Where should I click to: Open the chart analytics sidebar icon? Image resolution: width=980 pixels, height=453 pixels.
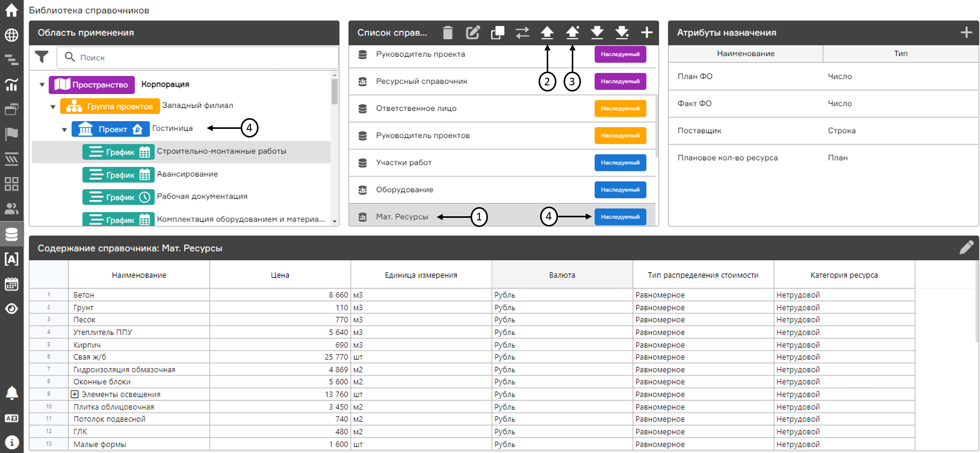pos(11,84)
